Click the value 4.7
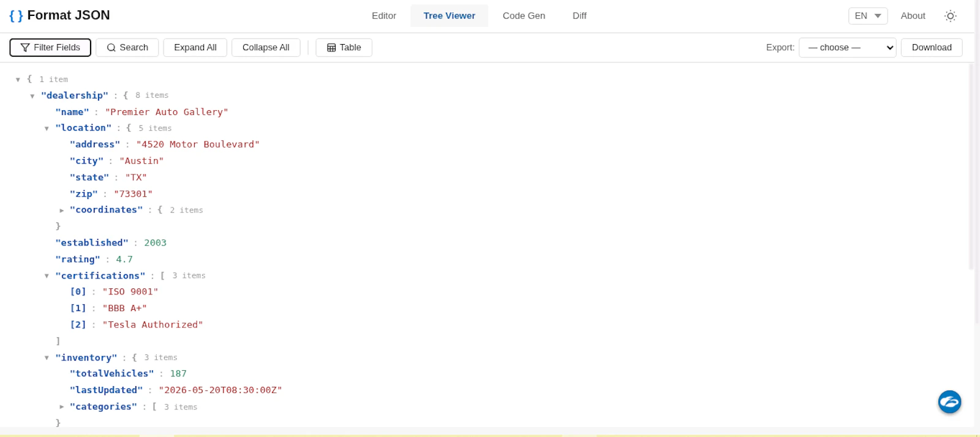The width and height of the screenshot is (980, 437). [124, 260]
